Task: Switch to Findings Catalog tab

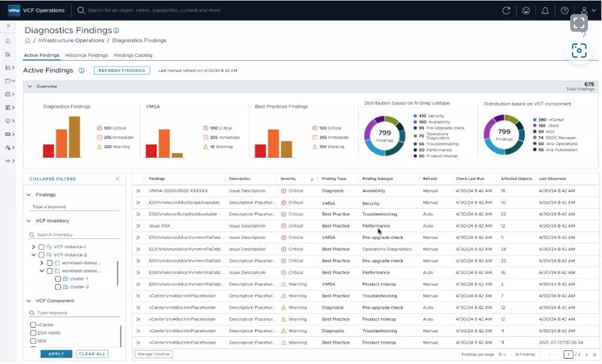Action: coord(133,55)
